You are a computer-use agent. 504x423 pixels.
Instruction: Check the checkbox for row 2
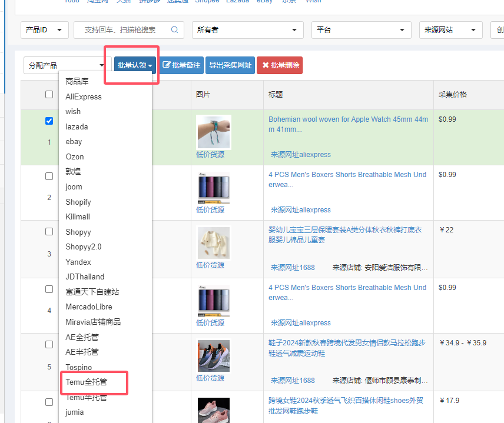(49, 176)
